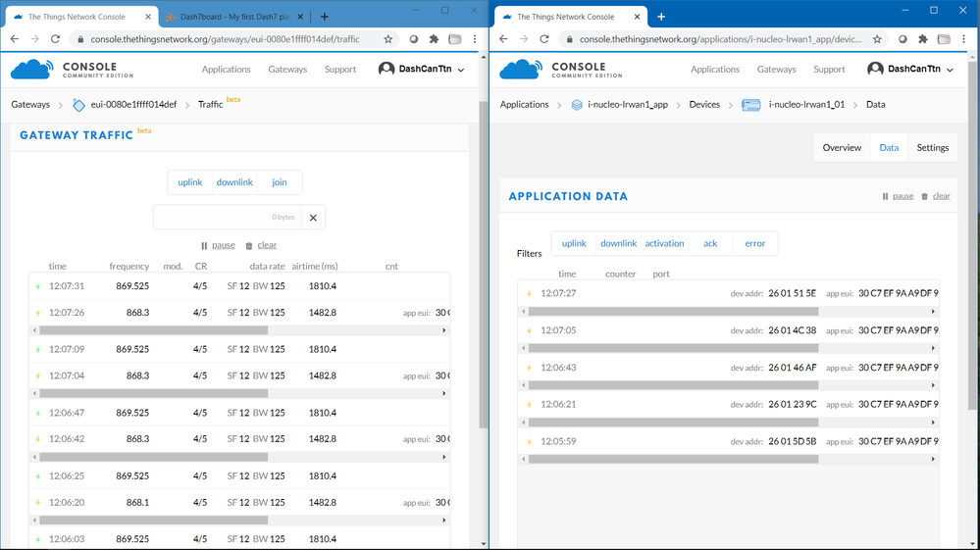The image size is (980, 550).
Task: Toggle join filter in Gateway Traffic
Action: [280, 182]
